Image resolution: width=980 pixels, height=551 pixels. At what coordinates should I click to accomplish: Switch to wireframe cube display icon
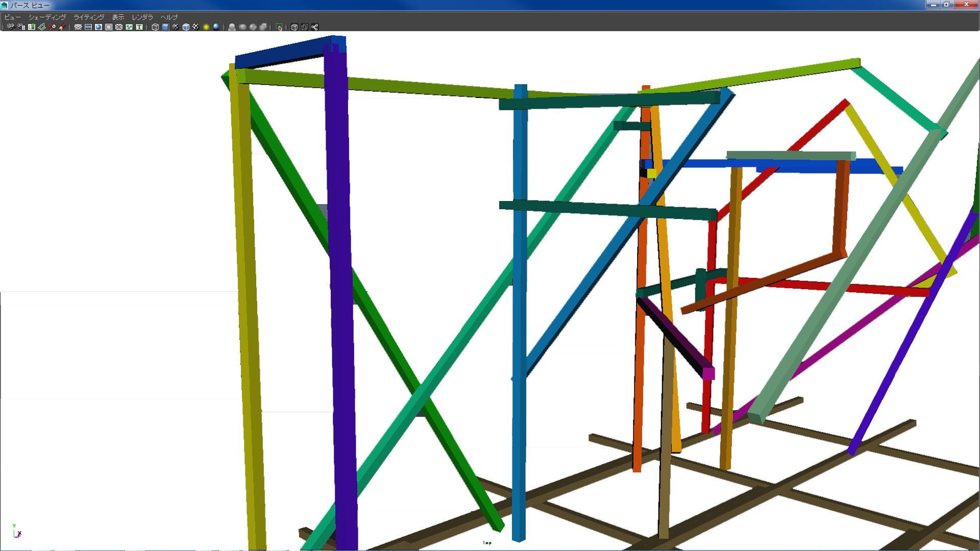click(x=155, y=27)
